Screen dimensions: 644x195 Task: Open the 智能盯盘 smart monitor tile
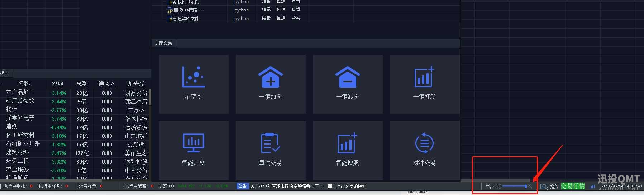pyautogui.click(x=194, y=150)
